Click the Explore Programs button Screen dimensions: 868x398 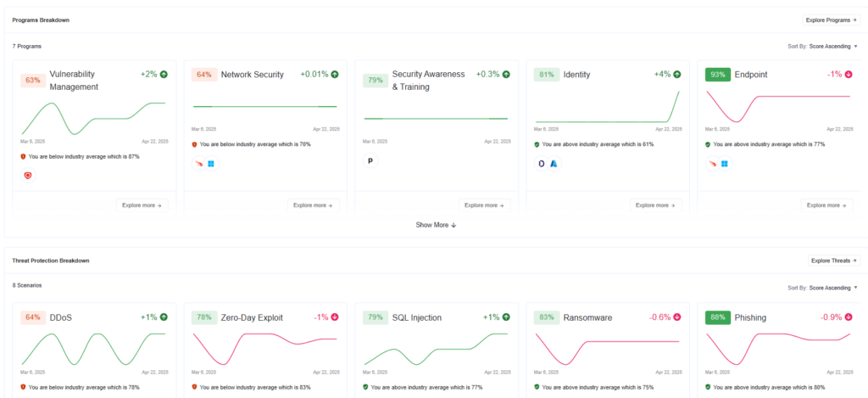coord(832,20)
